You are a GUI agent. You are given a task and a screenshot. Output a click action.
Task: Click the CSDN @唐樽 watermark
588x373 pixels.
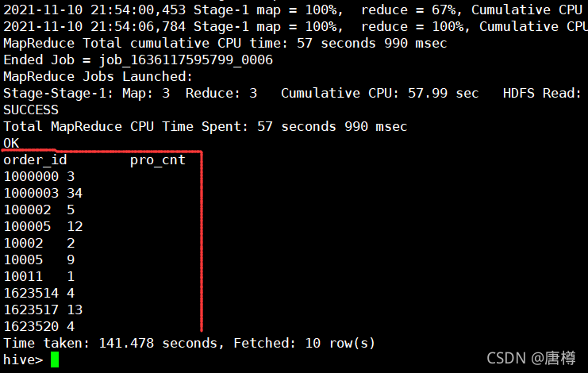coord(531,359)
